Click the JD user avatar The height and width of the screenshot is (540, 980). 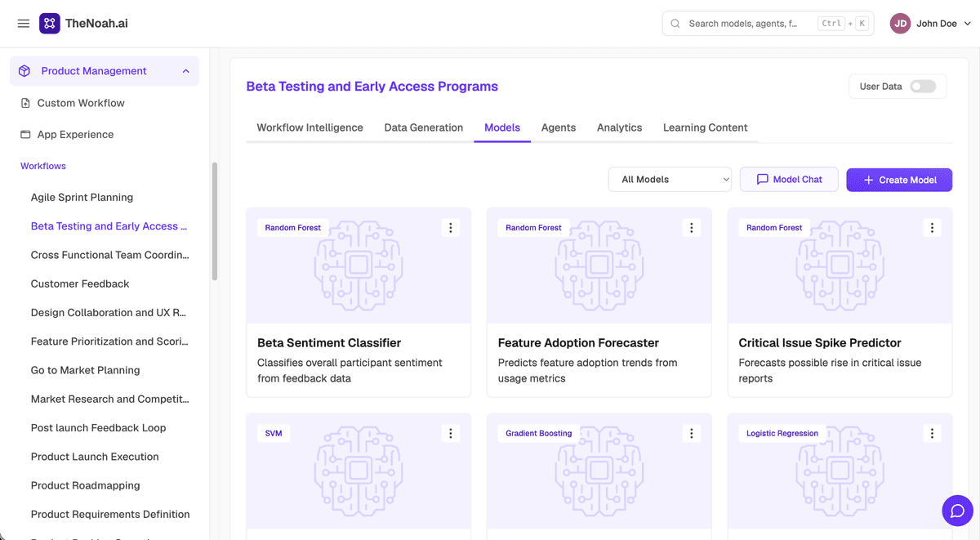[x=901, y=24]
